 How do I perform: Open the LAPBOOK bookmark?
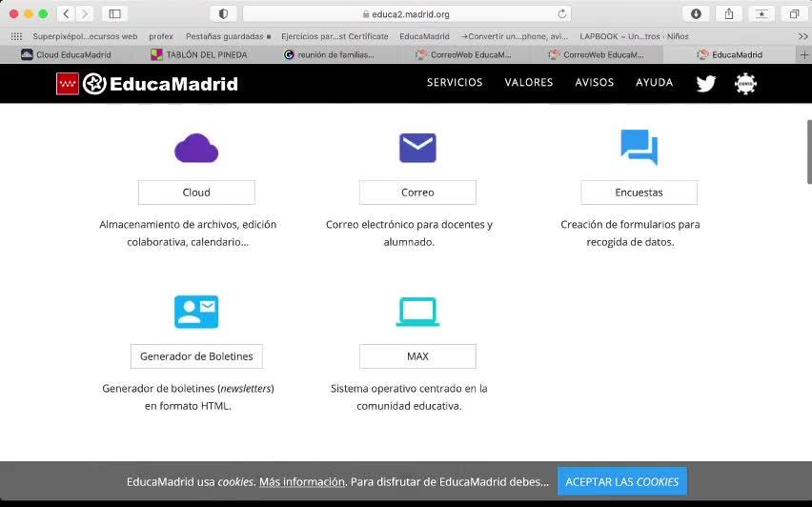point(634,36)
